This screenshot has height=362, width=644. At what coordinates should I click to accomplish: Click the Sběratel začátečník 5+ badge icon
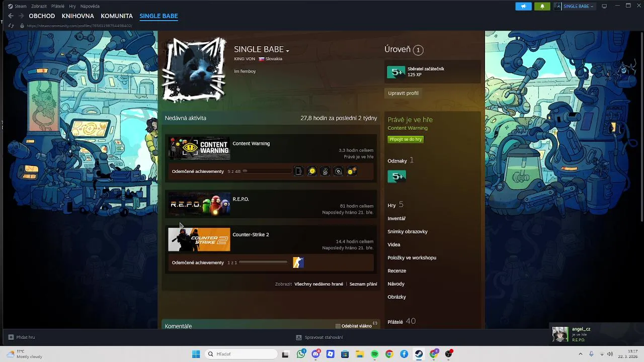pos(396,72)
